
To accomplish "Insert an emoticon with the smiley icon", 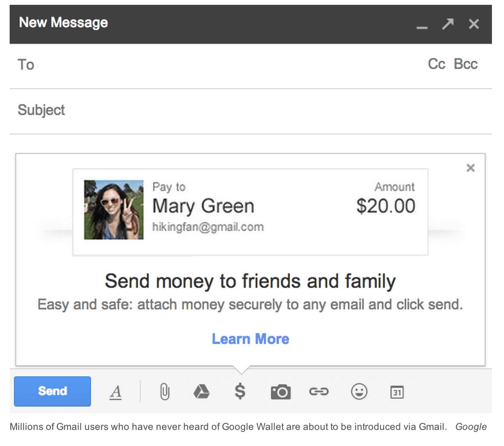I will click(x=359, y=391).
